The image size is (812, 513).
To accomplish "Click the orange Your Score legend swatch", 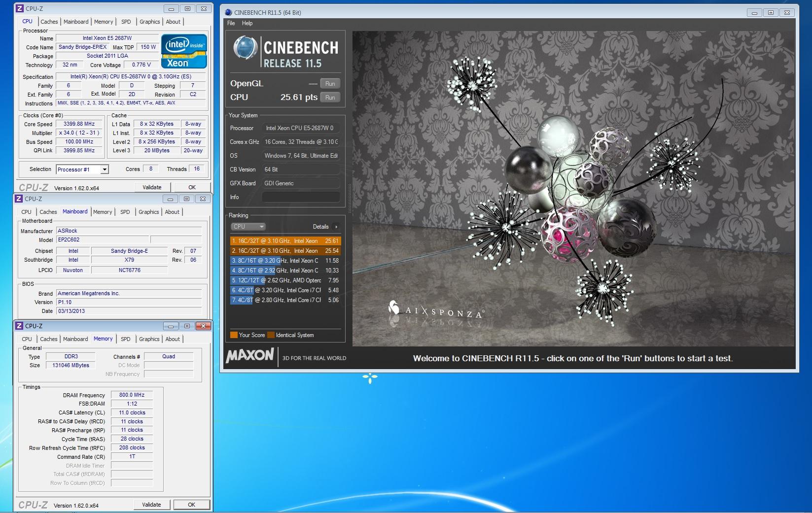I will [234, 335].
